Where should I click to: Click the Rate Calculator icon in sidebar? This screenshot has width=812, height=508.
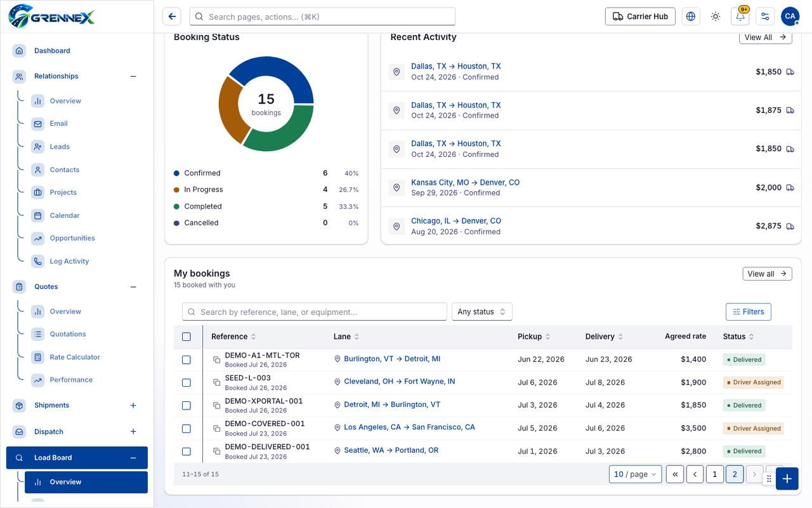pyautogui.click(x=38, y=357)
